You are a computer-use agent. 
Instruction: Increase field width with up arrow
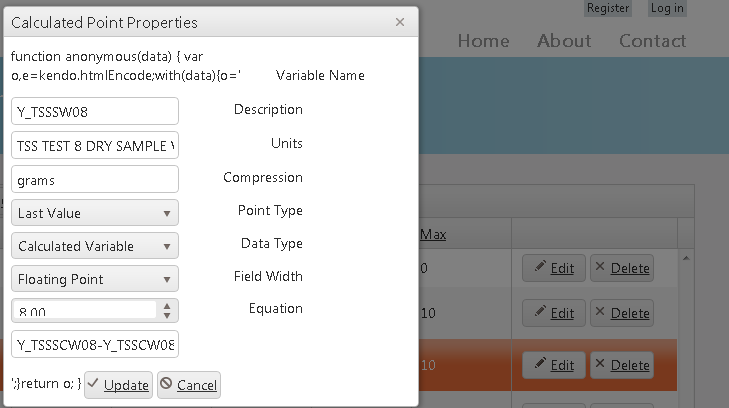(167, 305)
